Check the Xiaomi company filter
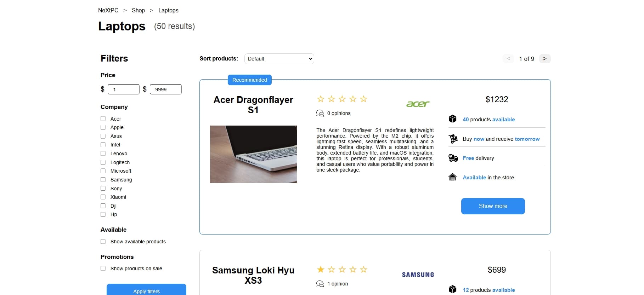 (103, 197)
